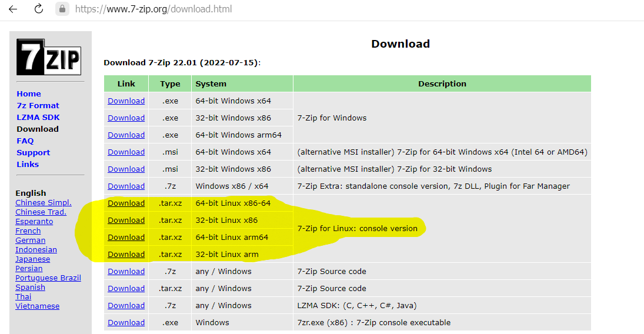Select Download in the sidebar menu
Image resolution: width=644 pixels, height=334 pixels.
click(38, 129)
